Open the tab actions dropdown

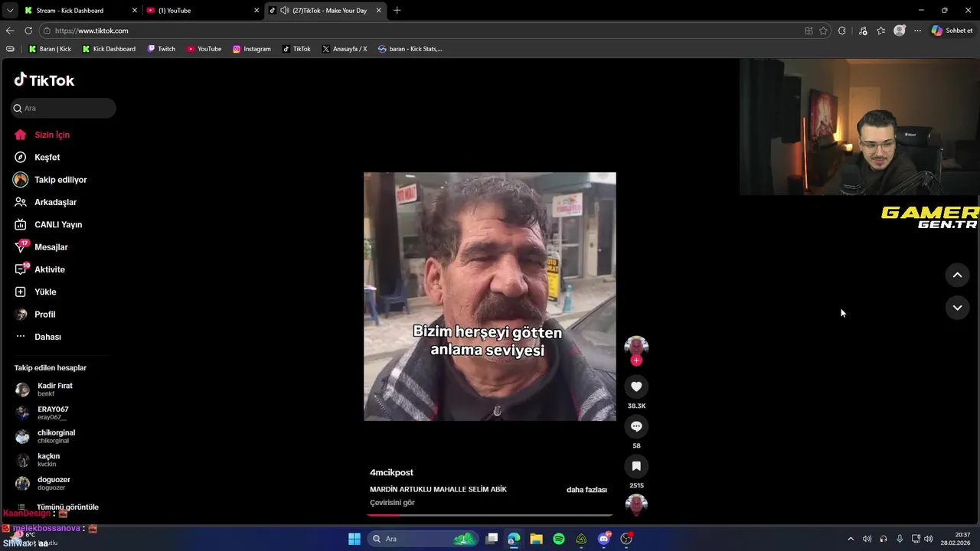(x=9, y=11)
